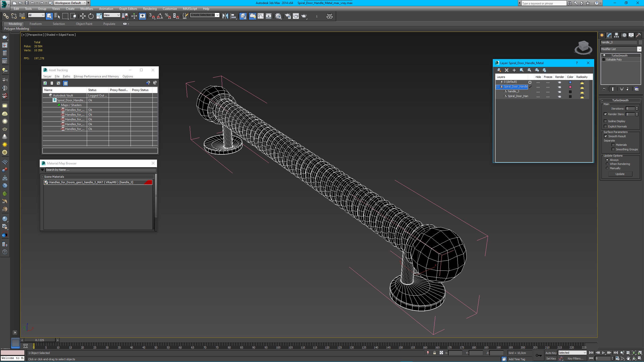Check Separate by Materials

click(613, 145)
